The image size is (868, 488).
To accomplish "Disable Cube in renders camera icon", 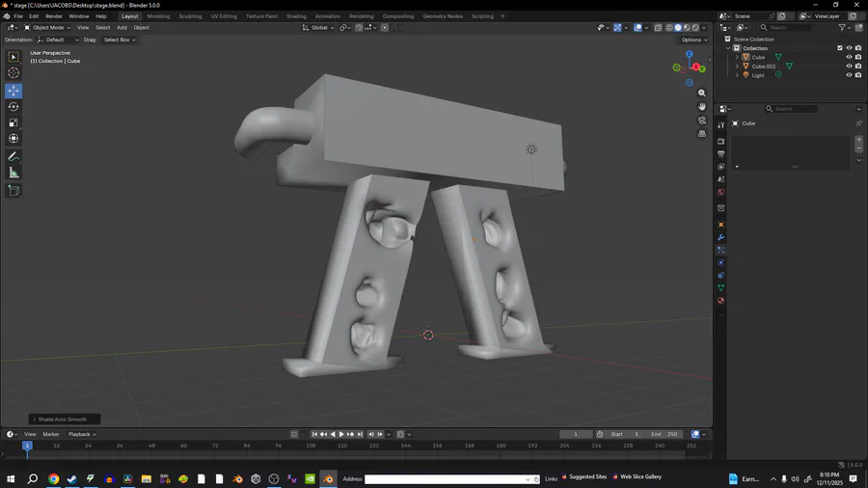I will (x=858, y=57).
